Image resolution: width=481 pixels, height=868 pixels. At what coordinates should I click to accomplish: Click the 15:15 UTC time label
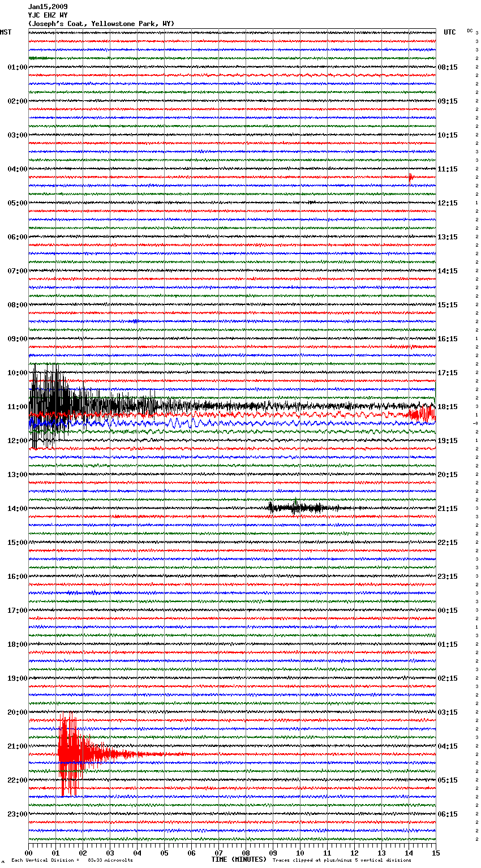click(448, 305)
